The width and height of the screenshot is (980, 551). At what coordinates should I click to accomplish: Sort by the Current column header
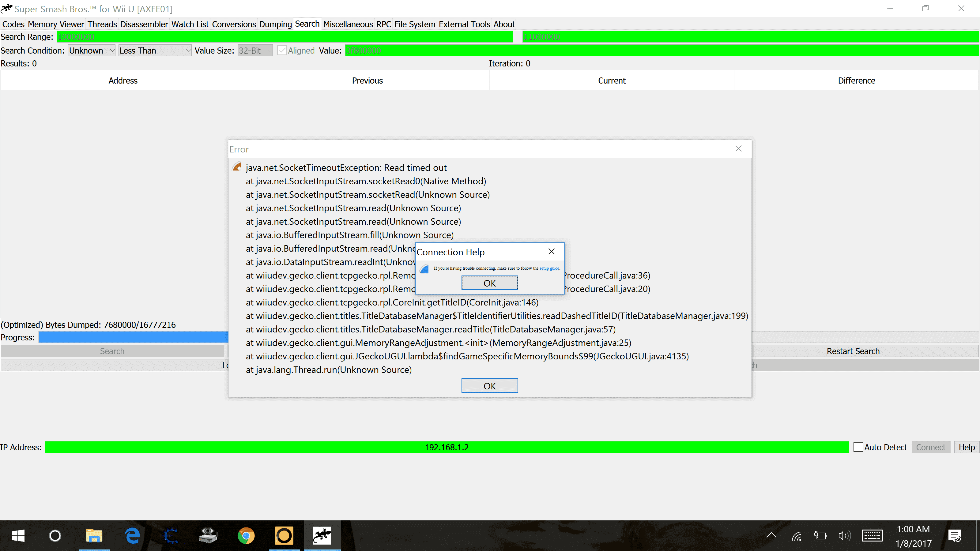pyautogui.click(x=612, y=81)
